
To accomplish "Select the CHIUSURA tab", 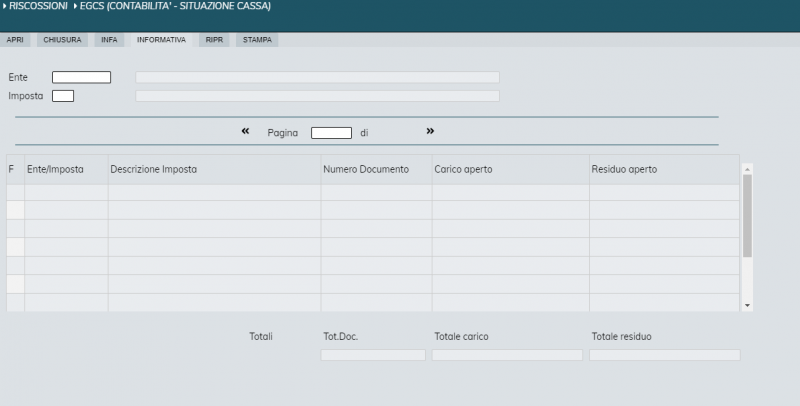I will tap(62, 40).
